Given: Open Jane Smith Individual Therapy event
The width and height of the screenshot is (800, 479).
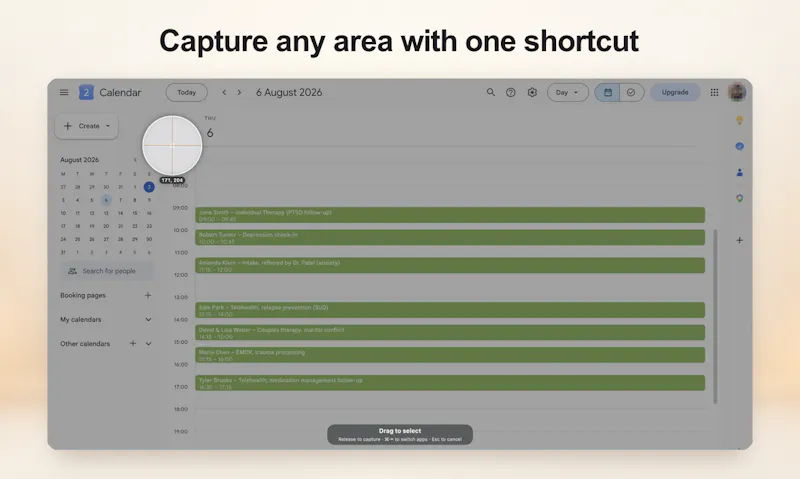Looking at the screenshot, I should point(450,215).
